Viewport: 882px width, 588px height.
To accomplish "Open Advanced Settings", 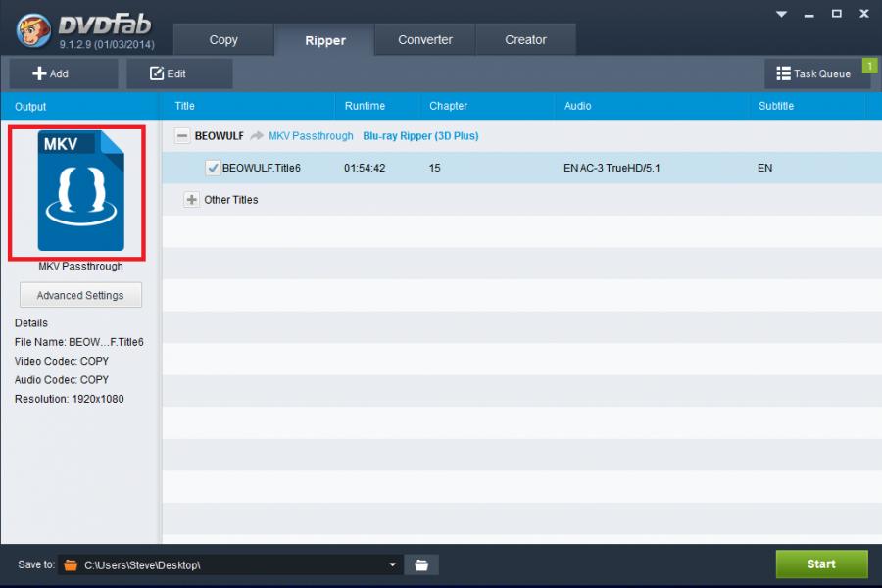I will point(80,295).
